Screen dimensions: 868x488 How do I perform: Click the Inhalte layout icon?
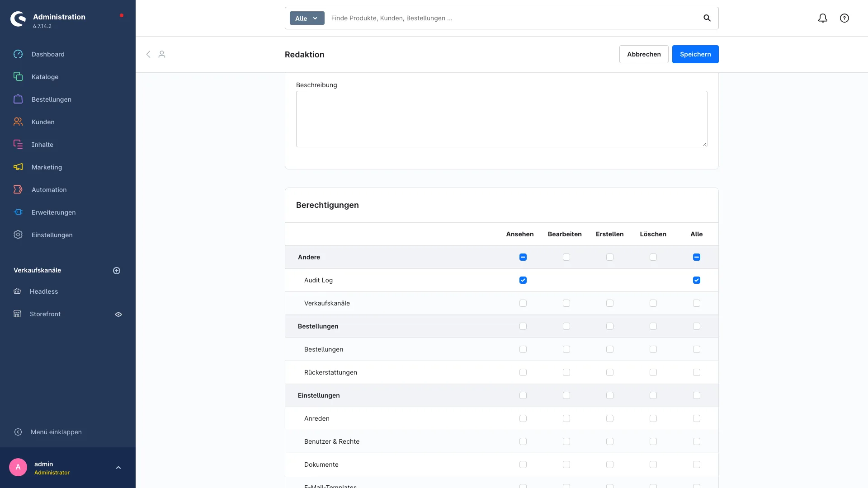point(18,145)
